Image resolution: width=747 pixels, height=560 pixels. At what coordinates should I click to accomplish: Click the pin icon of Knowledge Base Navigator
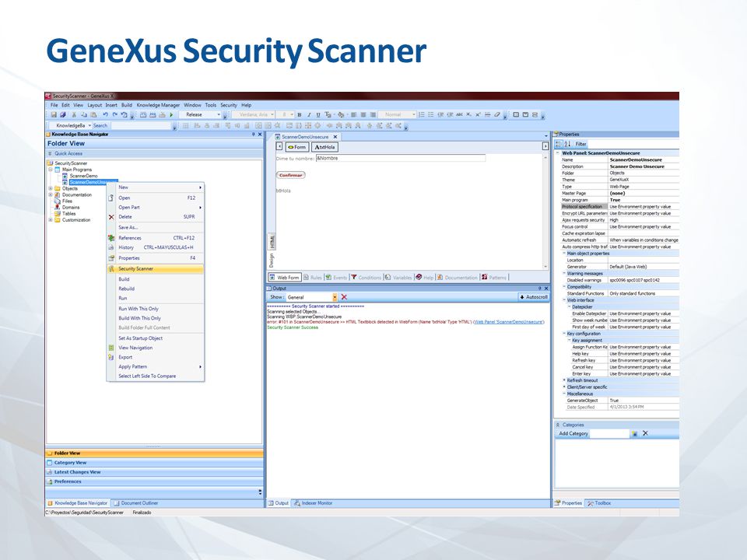[x=254, y=135]
